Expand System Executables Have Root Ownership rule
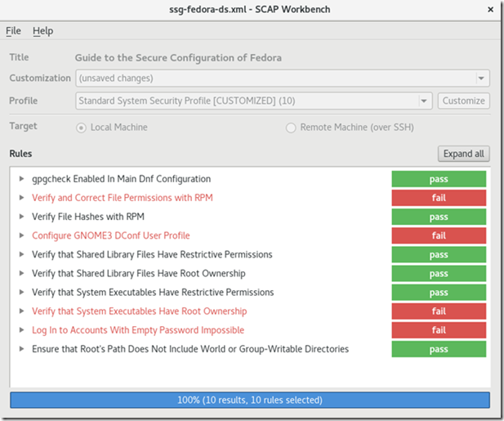Screen dimensions: 504x421 [x=21, y=311]
